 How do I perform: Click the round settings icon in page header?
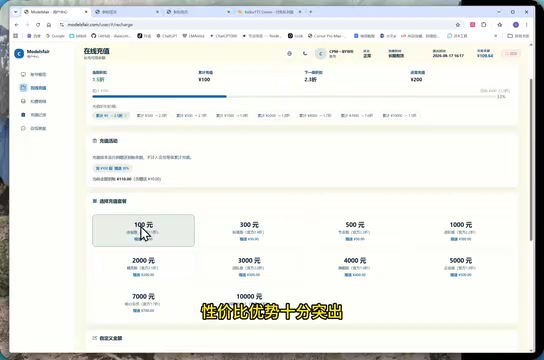coord(289,53)
